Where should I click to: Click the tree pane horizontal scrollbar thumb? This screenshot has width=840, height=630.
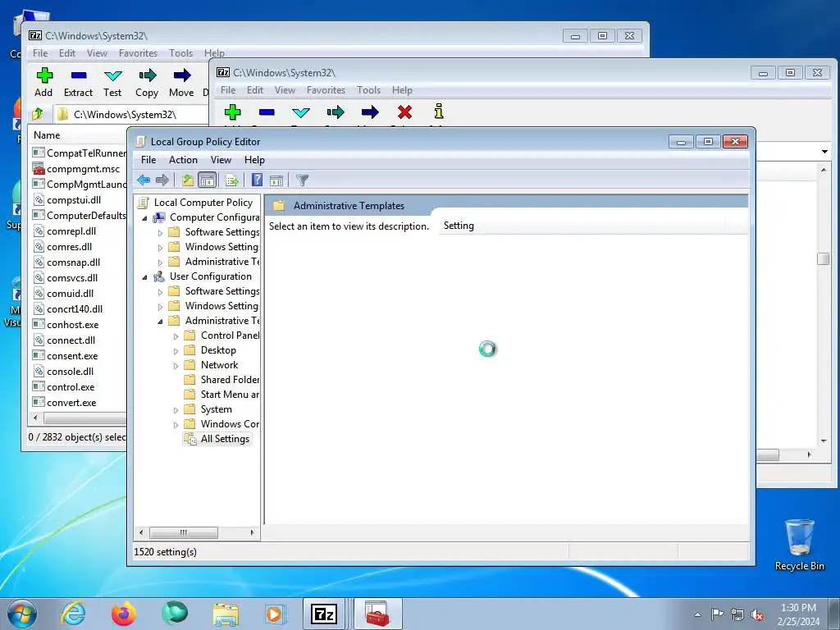point(184,532)
